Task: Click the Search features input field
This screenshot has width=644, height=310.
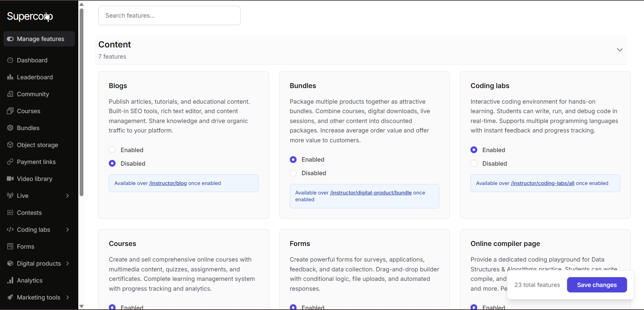Action: coord(169,16)
